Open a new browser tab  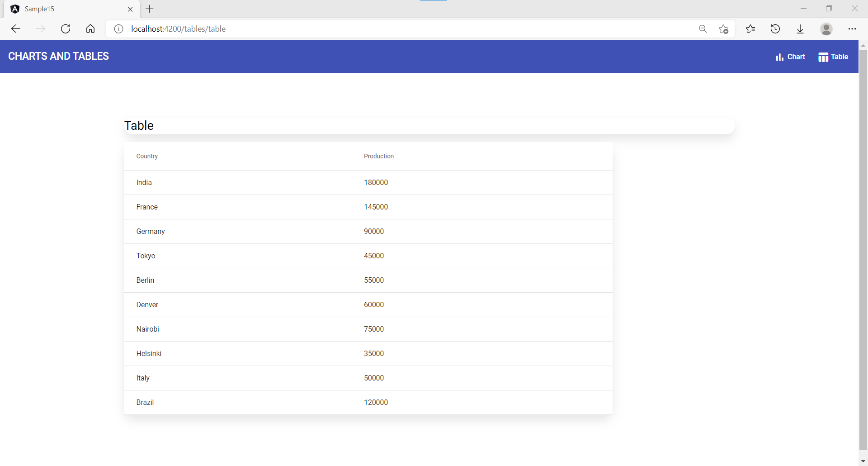150,9
